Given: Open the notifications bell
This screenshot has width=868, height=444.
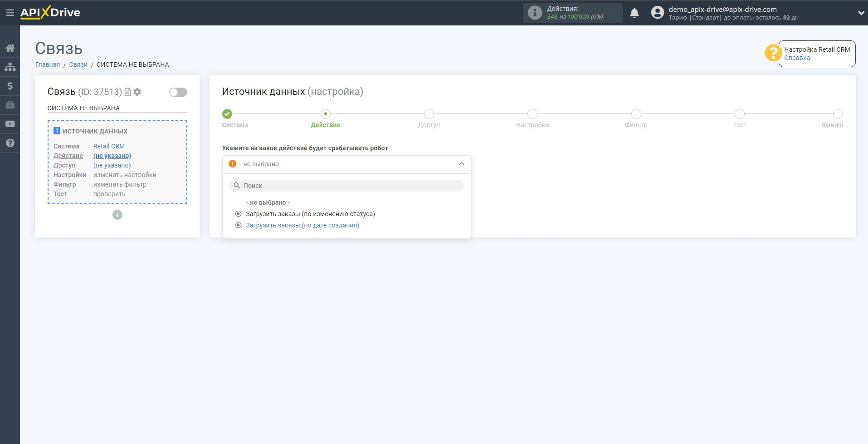Looking at the screenshot, I should [634, 13].
